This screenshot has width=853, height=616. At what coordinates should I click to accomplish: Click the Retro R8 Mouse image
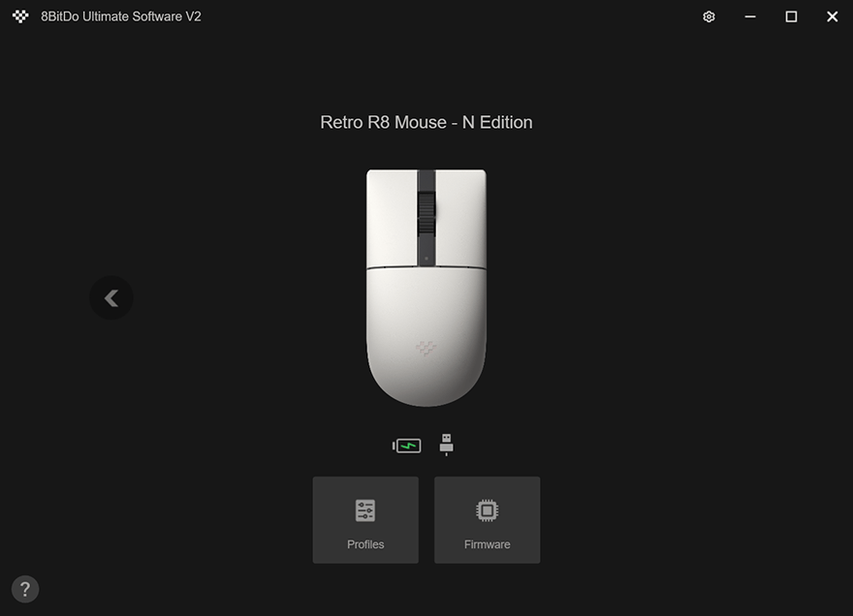pos(426,288)
